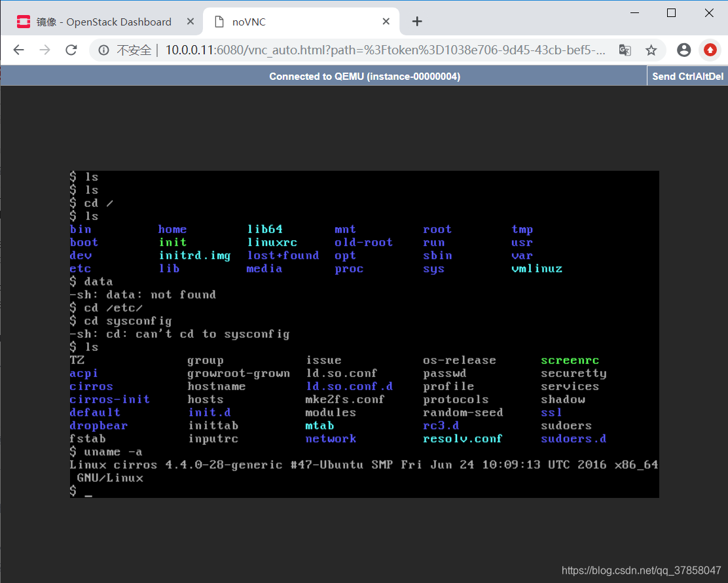The height and width of the screenshot is (583, 728).
Task: Click the orange extension icon beside profile
Action: [x=710, y=50]
